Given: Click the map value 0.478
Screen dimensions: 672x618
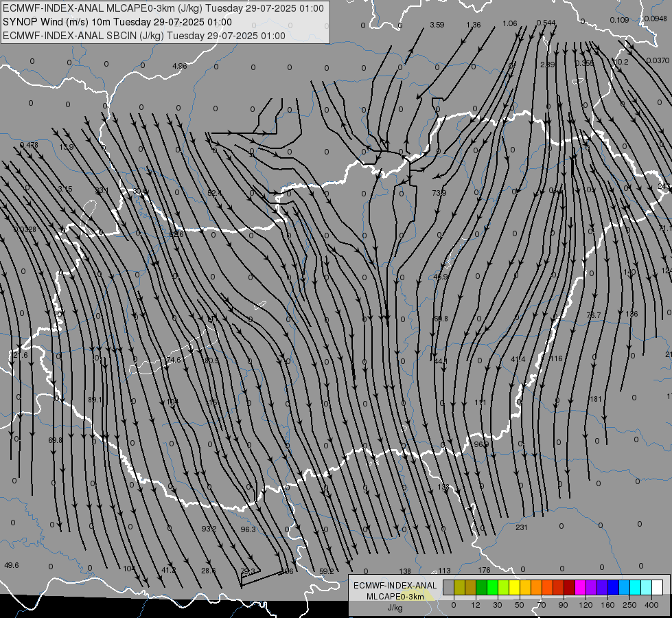Looking at the screenshot, I should (x=29, y=145).
